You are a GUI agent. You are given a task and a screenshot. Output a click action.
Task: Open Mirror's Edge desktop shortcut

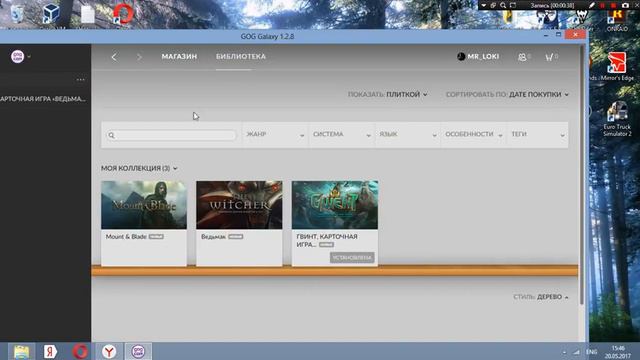[617, 66]
